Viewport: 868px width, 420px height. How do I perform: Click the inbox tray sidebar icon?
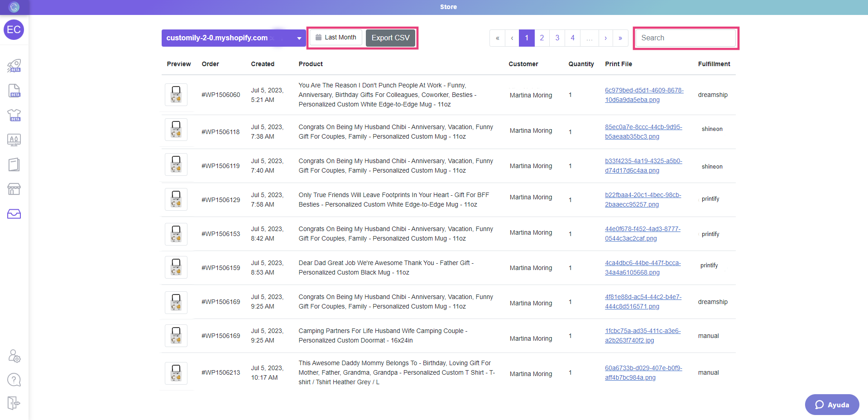coord(14,214)
